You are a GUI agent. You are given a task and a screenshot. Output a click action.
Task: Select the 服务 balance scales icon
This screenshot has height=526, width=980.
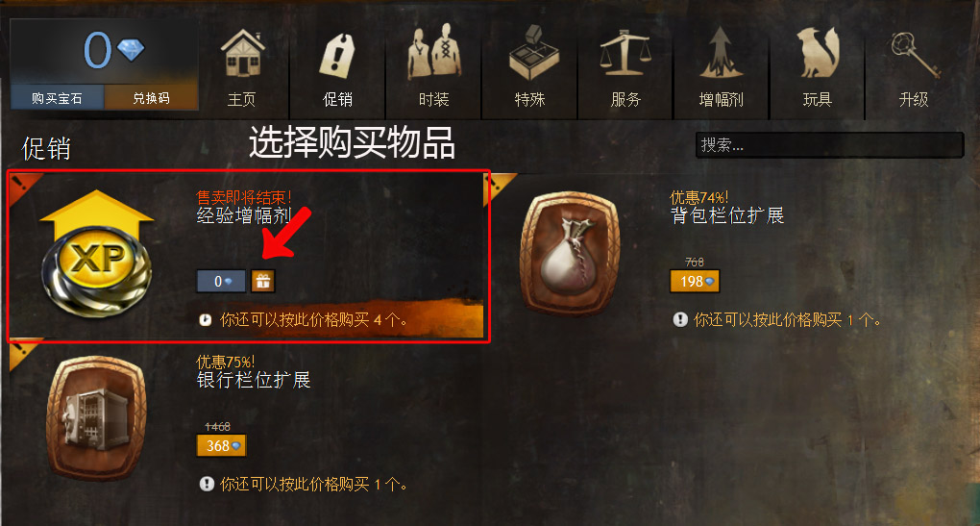tap(625, 53)
